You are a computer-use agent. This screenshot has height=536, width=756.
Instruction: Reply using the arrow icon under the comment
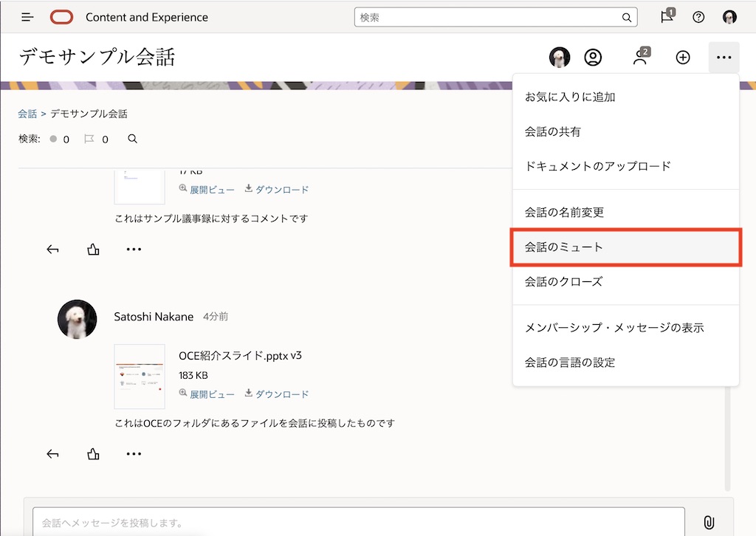pos(52,249)
